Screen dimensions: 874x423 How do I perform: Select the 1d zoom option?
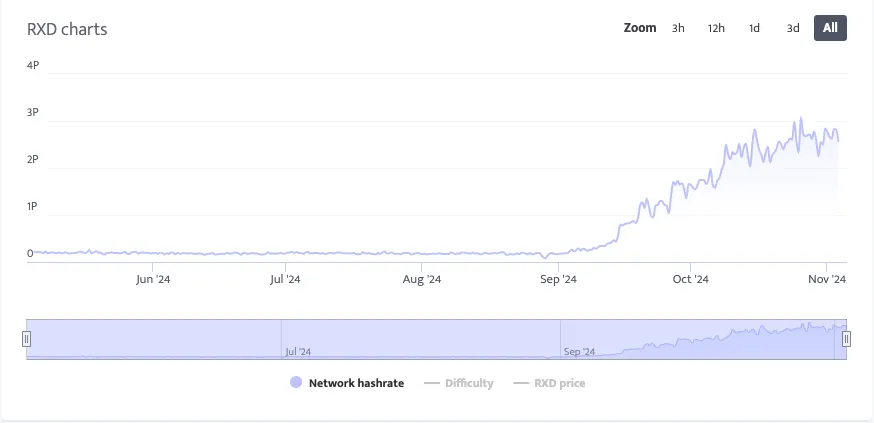pos(754,28)
